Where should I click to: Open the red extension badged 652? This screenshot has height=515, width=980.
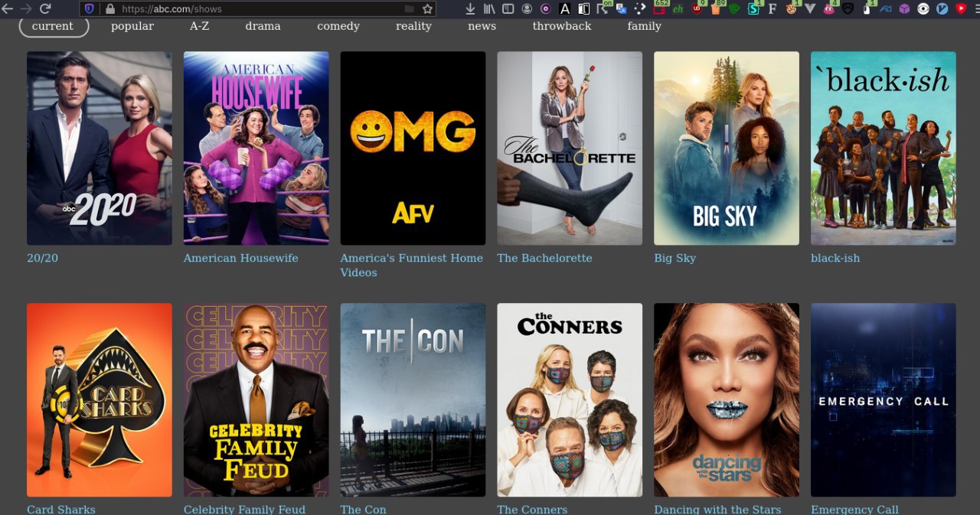(659, 8)
